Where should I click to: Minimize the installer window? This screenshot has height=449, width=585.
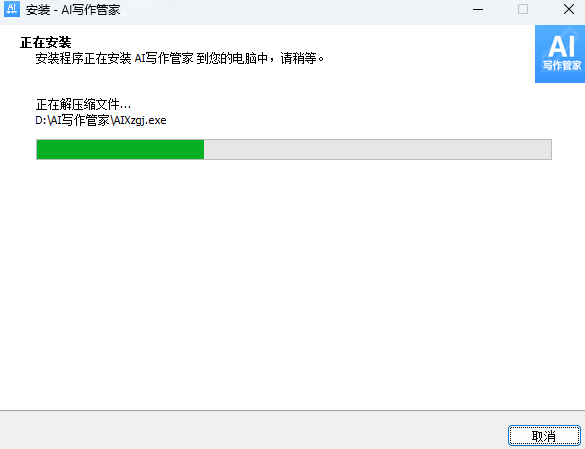(x=478, y=9)
